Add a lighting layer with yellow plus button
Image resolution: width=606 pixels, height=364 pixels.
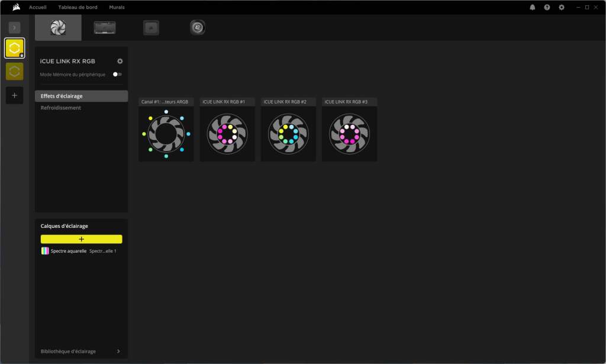pos(81,239)
